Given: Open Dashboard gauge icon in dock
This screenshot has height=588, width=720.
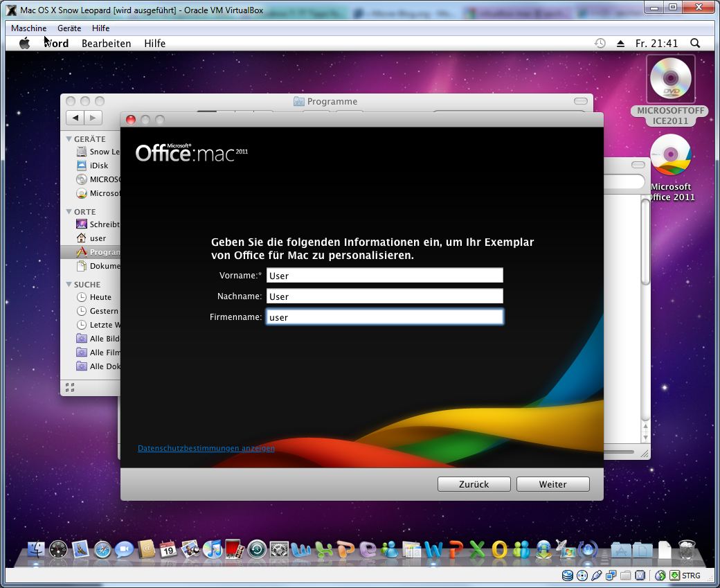Looking at the screenshot, I should pyautogui.click(x=58, y=549).
